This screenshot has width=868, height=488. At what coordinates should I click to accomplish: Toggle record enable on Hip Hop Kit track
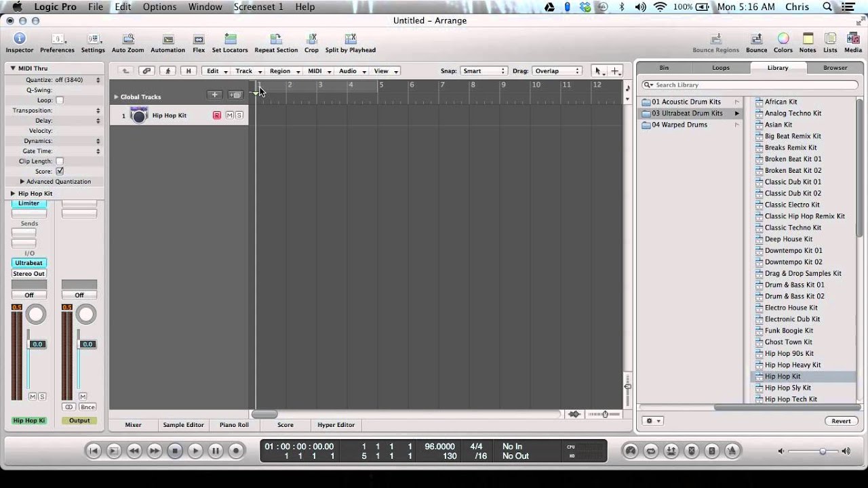(x=217, y=115)
